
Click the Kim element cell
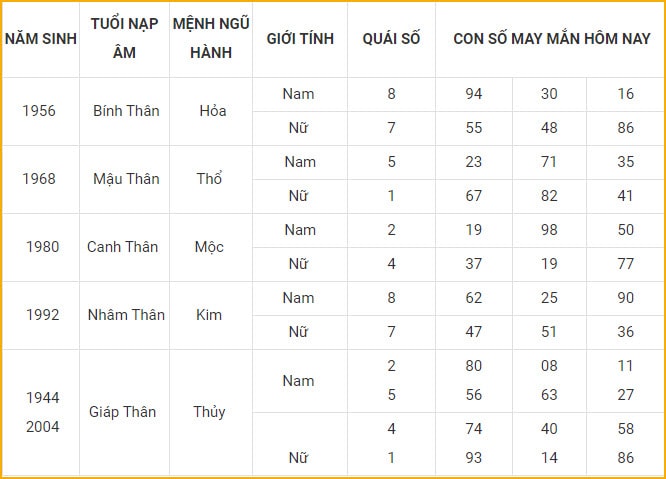pyautogui.click(x=209, y=315)
